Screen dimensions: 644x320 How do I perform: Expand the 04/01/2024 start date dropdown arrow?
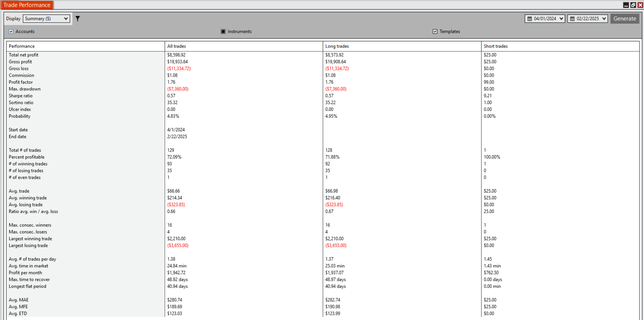(561, 19)
